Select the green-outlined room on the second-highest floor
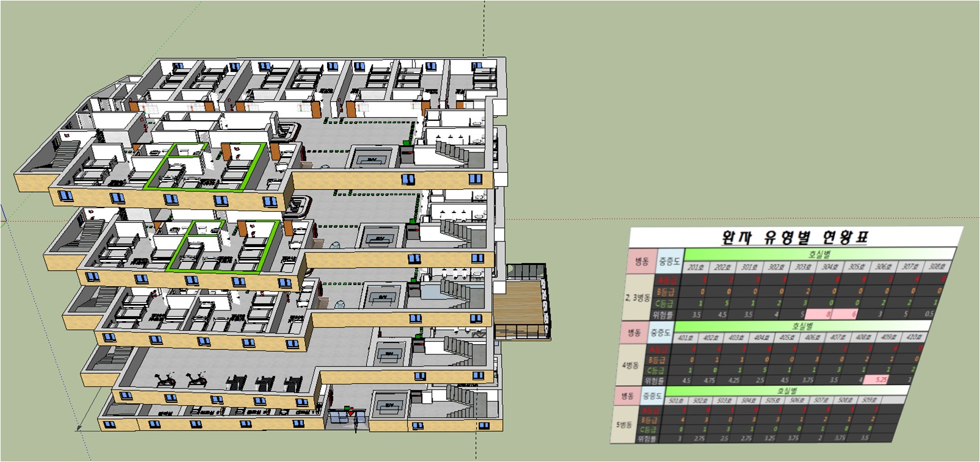This screenshot has height=462, width=980. point(223,245)
